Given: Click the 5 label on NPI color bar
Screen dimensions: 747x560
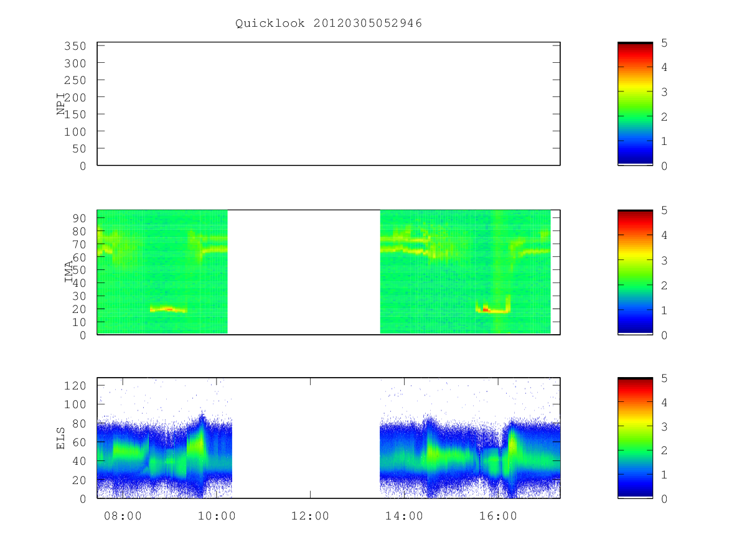Looking at the screenshot, I should 664,43.
